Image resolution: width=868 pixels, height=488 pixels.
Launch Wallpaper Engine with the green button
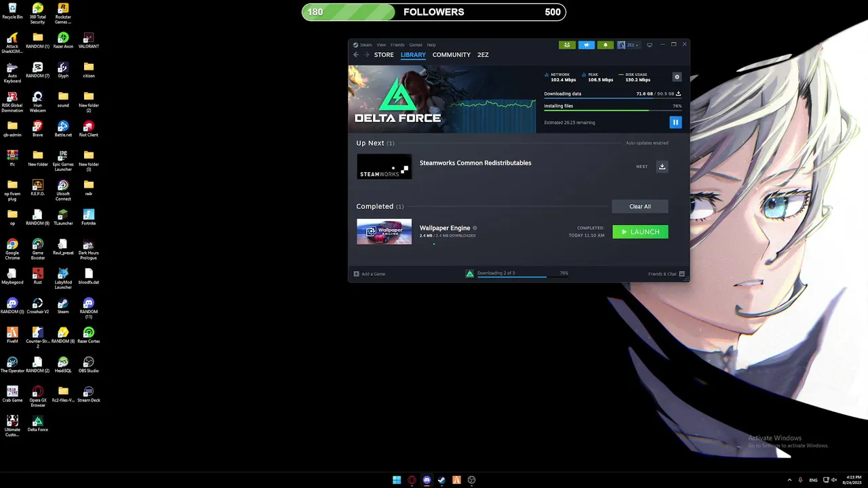640,232
